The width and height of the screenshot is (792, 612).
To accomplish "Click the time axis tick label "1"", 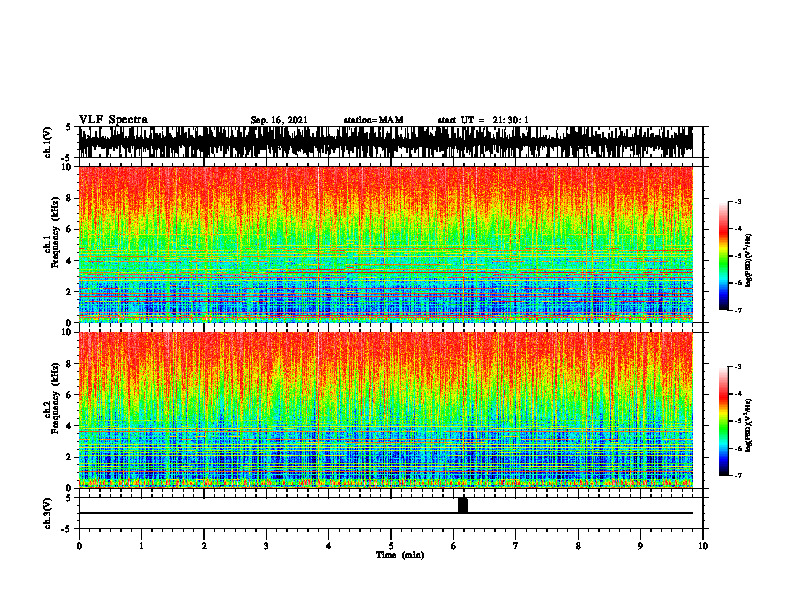I will [x=141, y=546].
